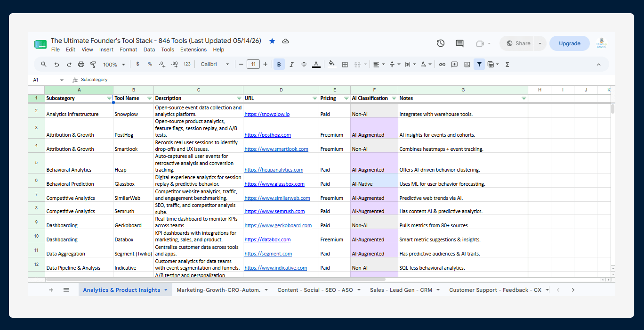Viewport: 644px width, 330px height.
Task: Toggle bold formatting off
Action: click(x=279, y=65)
